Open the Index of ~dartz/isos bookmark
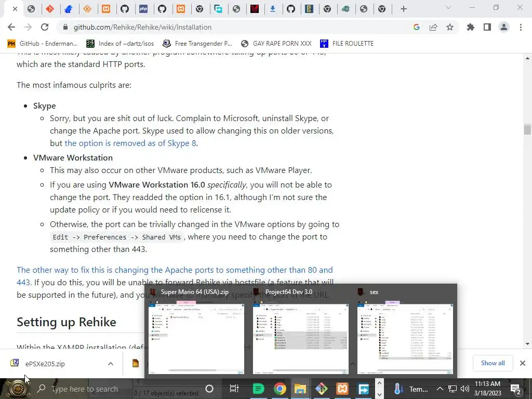532x399 pixels. click(120, 44)
